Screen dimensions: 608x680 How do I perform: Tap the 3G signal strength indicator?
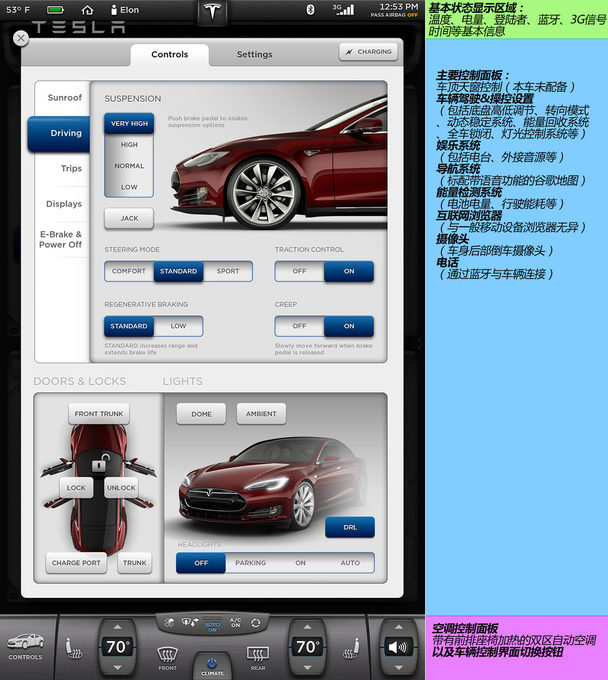(343, 10)
